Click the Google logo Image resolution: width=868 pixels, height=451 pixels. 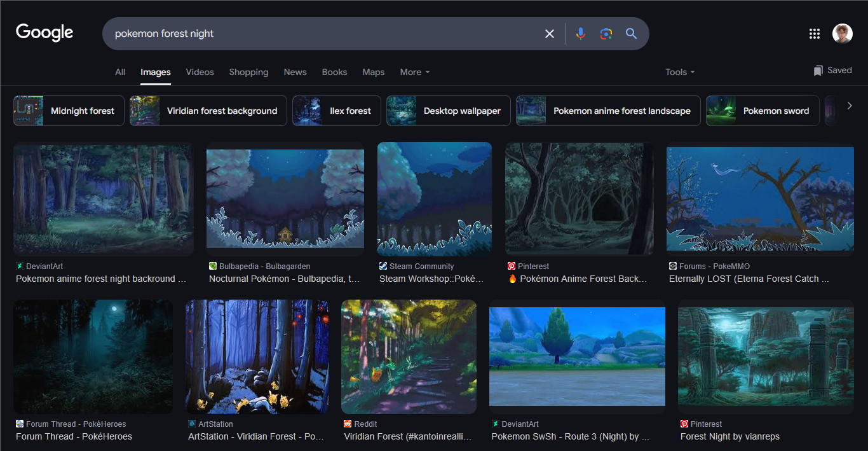click(44, 32)
